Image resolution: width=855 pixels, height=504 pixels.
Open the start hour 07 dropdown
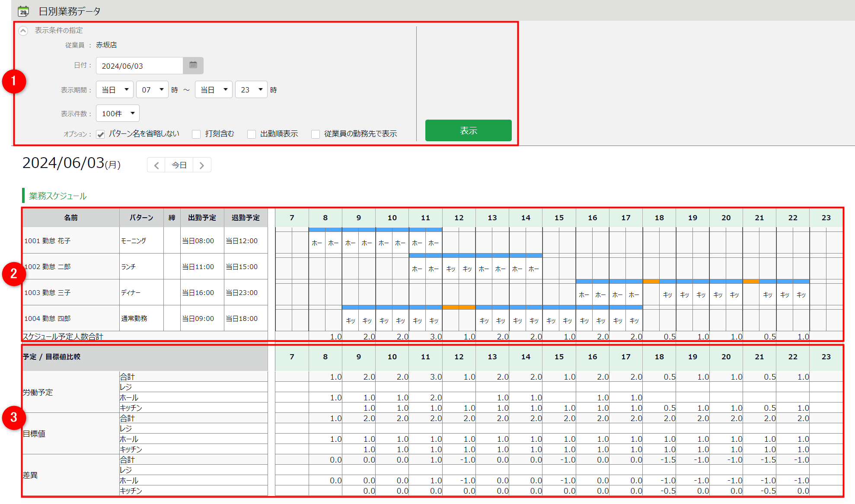click(x=152, y=90)
